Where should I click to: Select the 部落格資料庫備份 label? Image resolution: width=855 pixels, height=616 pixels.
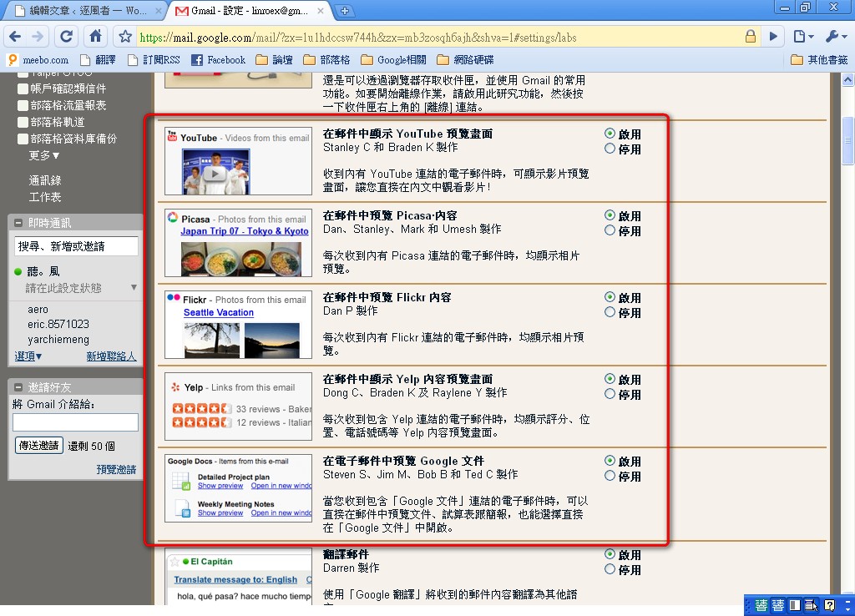[x=73, y=139]
